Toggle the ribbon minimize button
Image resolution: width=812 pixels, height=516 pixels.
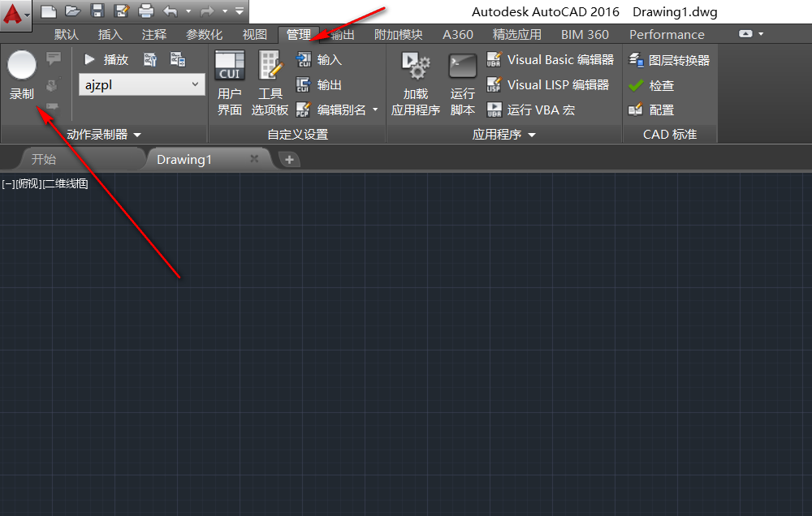point(745,33)
